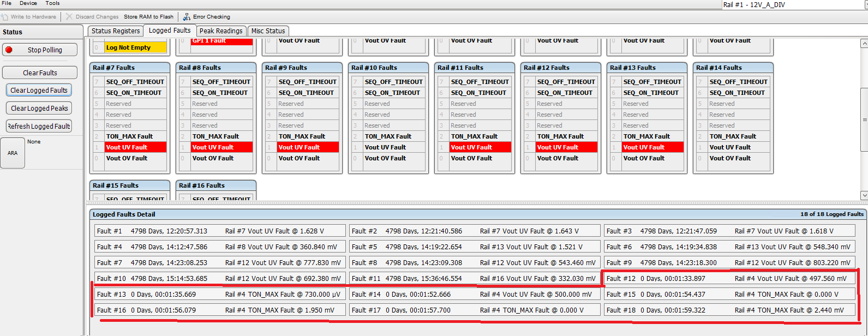Click the Clear Faults button
The height and width of the screenshot is (336, 868).
coord(40,73)
